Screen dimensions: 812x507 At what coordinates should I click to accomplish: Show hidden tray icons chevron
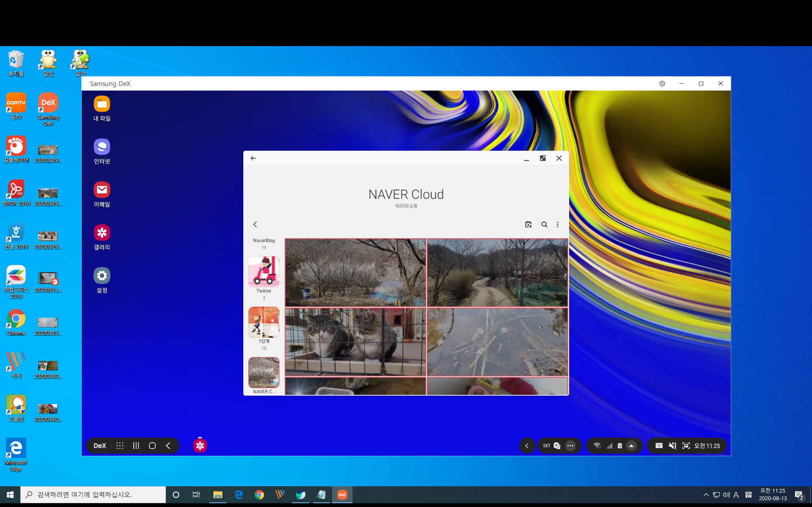[x=706, y=494]
